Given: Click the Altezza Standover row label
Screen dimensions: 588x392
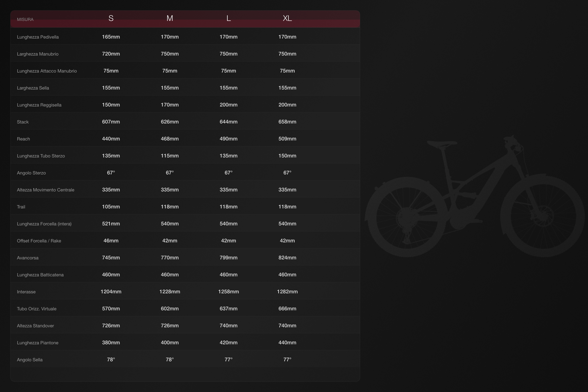Looking at the screenshot, I should (35, 326).
